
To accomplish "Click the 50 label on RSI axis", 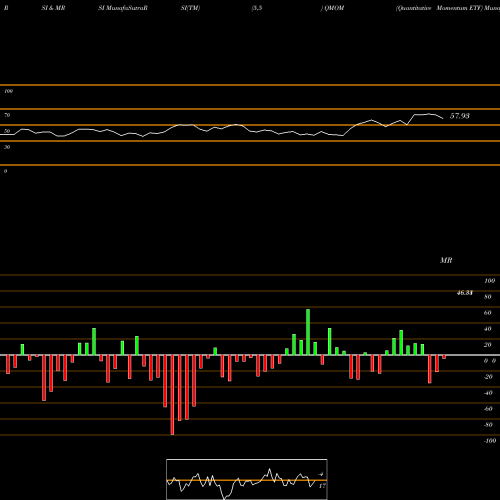I will [x=7, y=131].
